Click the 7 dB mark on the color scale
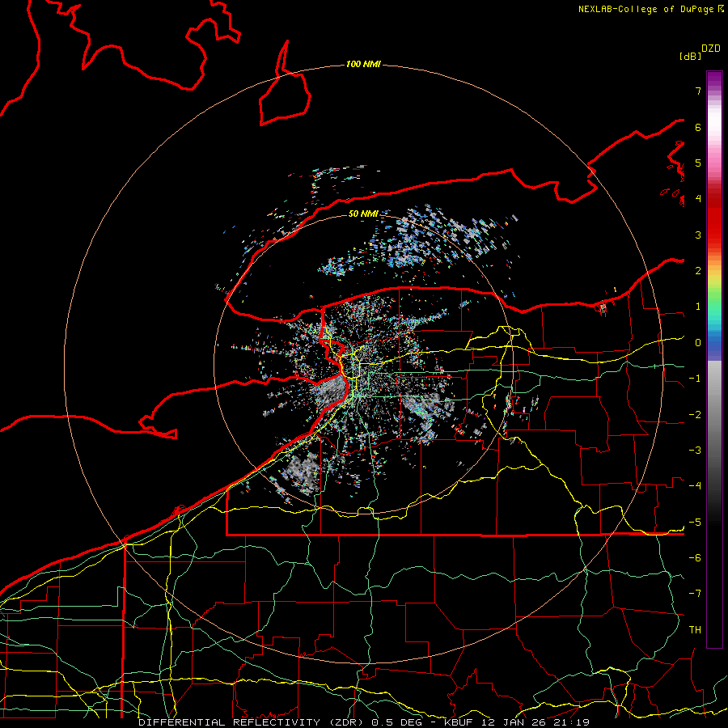The height and width of the screenshot is (728, 728). pyautogui.click(x=698, y=91)
